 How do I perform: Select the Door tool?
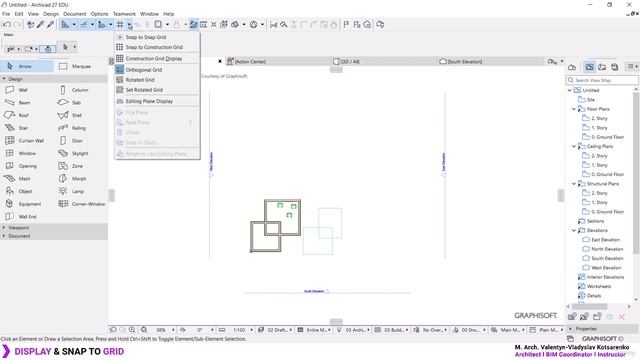[x=77, y=140]
